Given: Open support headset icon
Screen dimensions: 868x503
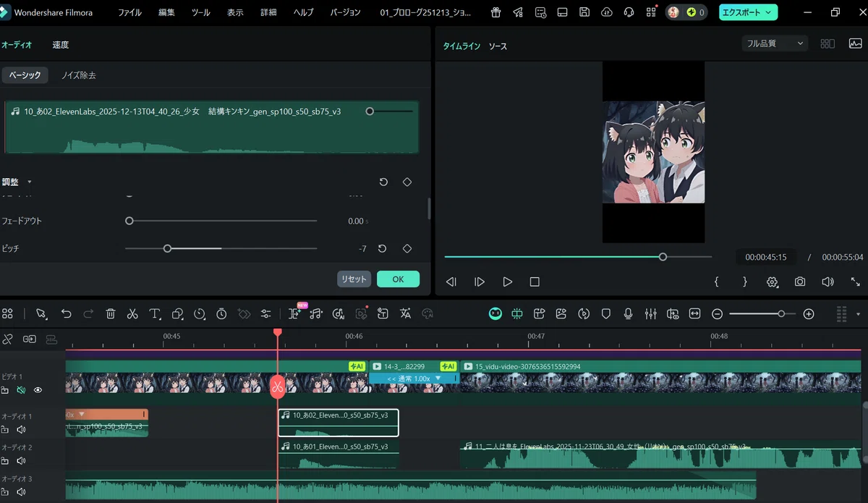Looking at the screenshot, I should [x=629, y=12].
